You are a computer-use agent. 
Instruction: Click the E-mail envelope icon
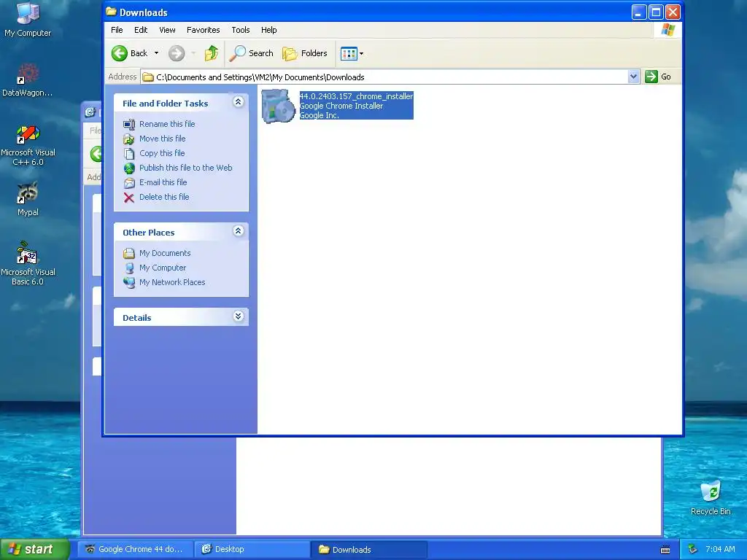tap(129, 183)
